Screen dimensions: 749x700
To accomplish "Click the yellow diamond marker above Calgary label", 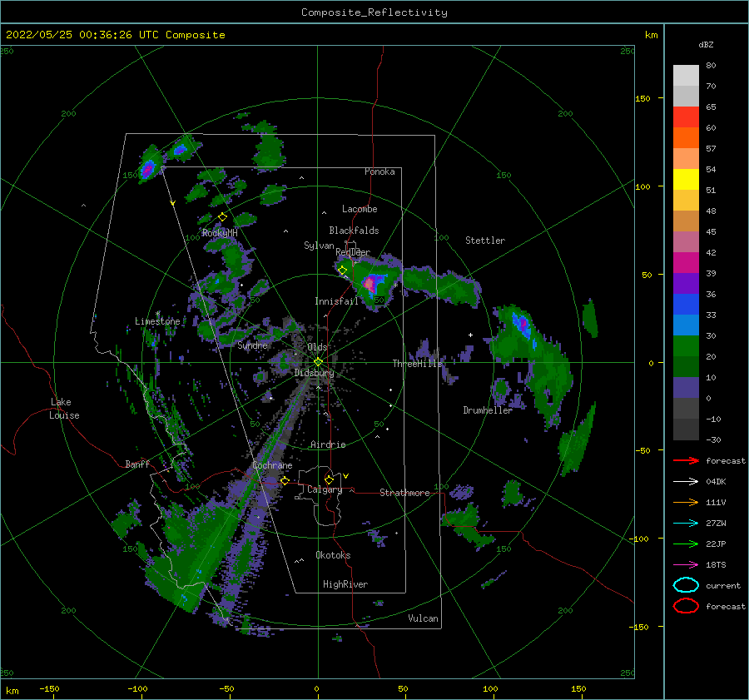I will (329, 479).
